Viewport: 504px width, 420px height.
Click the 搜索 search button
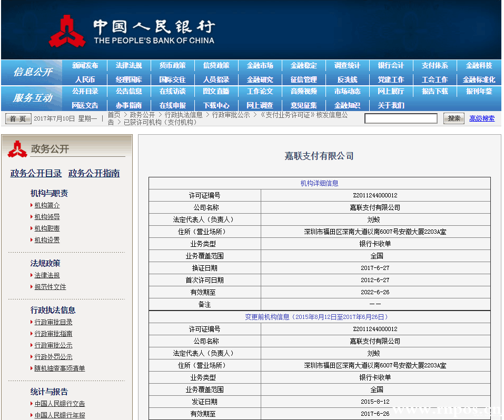(x=453, y=118)
